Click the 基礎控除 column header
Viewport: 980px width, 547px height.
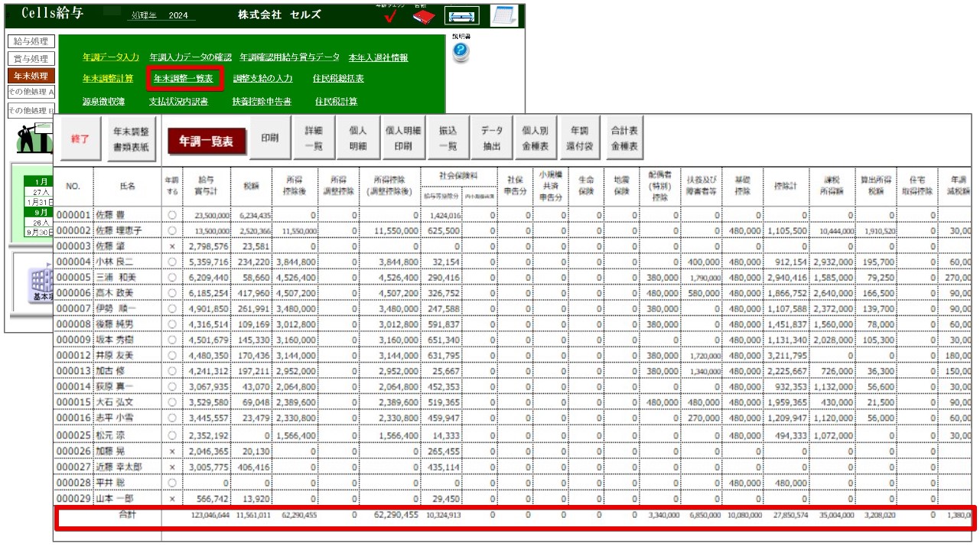click(743, 185)
